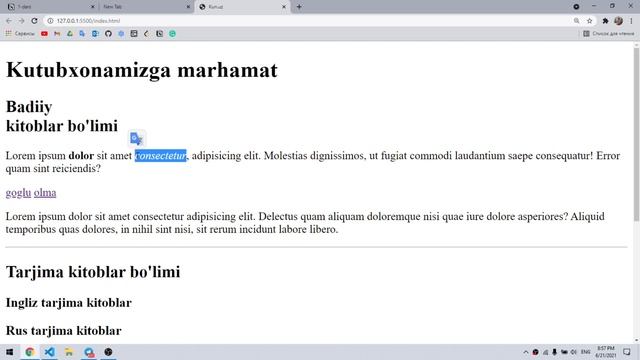Click heading "Tarjima kitoblar bo'limi"
640x360 pixels.
pyautogui.click(x=93, y=272)
